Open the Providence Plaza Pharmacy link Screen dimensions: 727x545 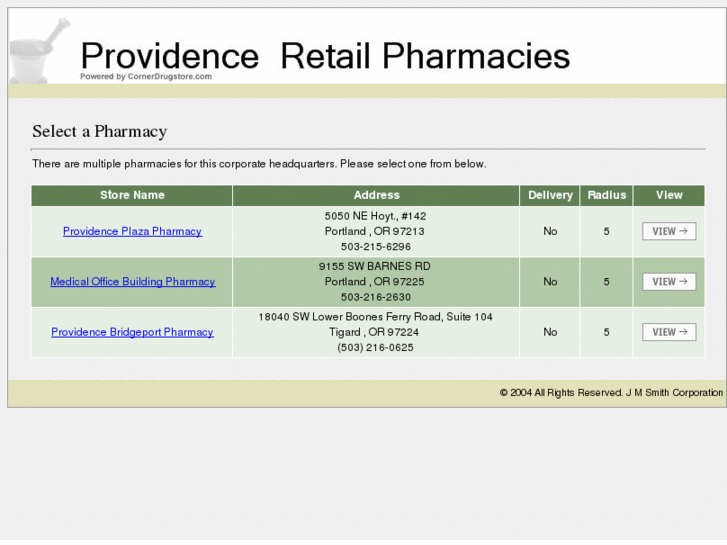(132, 231)
